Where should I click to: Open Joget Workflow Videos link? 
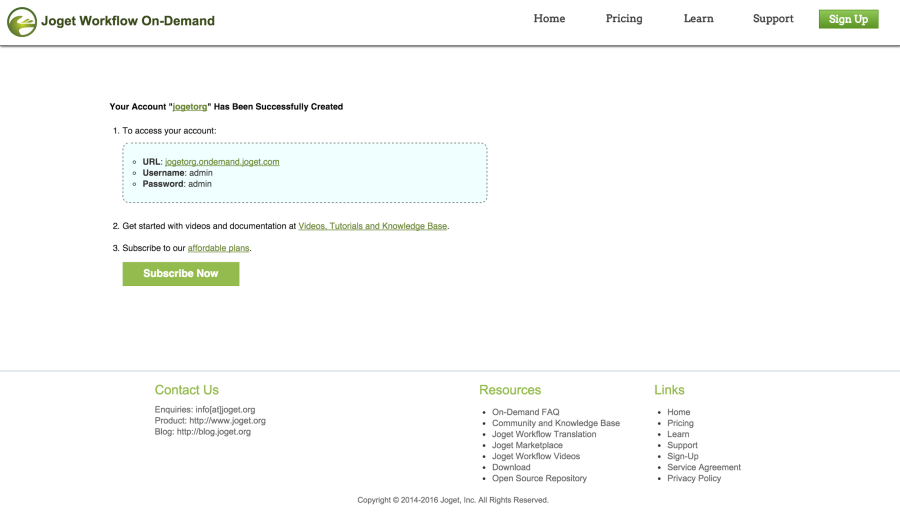(536, 456)
